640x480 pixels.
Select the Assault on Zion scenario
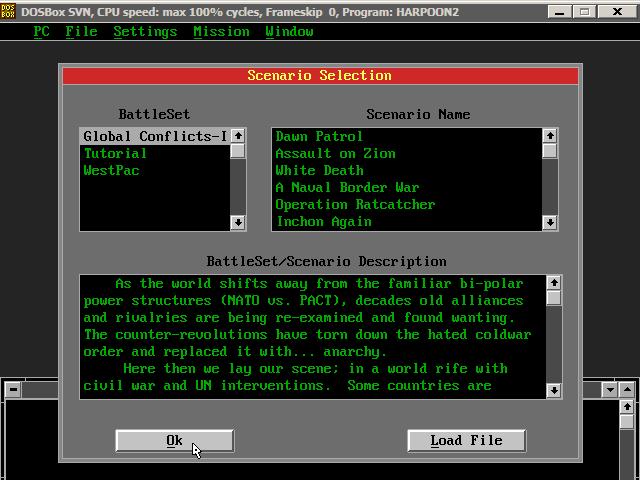(407, 153)
